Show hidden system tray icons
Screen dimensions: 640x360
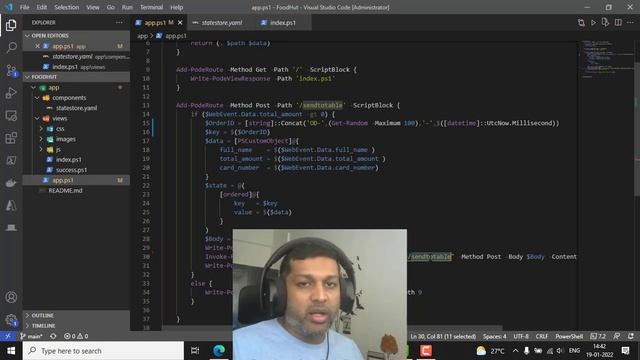click(516, 351)
